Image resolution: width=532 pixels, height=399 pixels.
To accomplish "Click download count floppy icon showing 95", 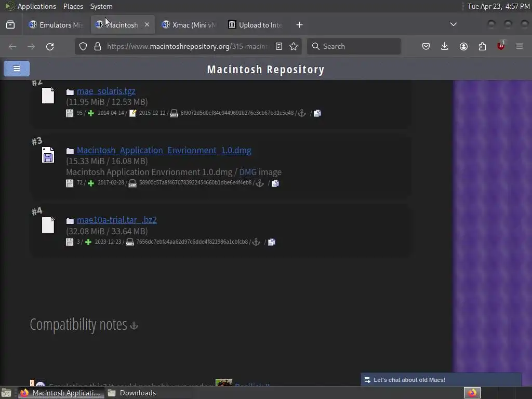I will pos(70,113).
